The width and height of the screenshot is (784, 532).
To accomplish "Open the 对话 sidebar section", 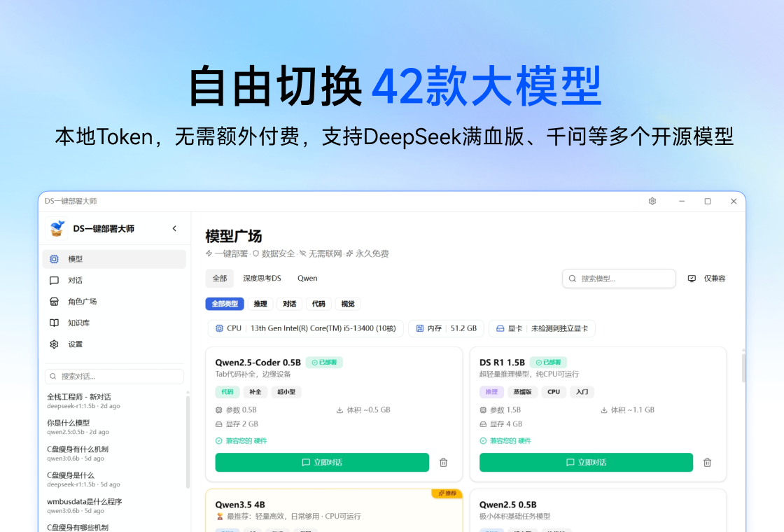I will click(x=115, y=281).
